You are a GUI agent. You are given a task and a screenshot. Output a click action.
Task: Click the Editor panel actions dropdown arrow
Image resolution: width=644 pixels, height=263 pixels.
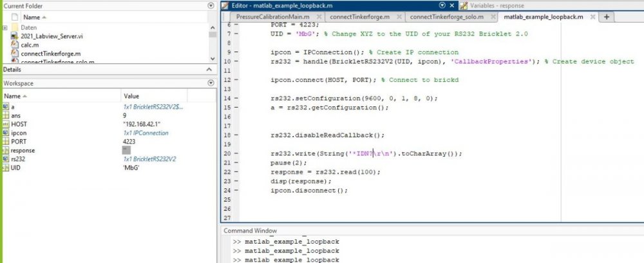[x=442, y=5]
